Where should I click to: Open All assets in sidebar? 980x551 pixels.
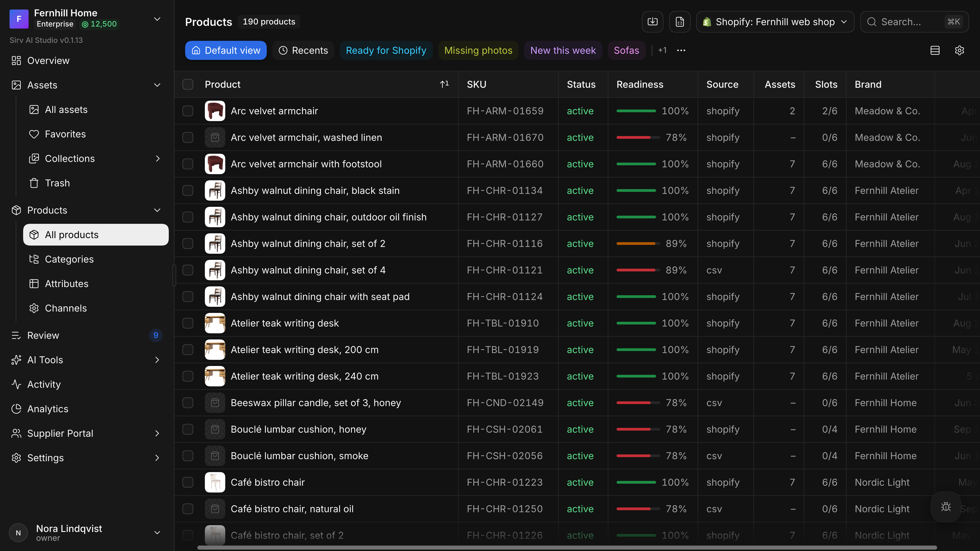point(96,110)
